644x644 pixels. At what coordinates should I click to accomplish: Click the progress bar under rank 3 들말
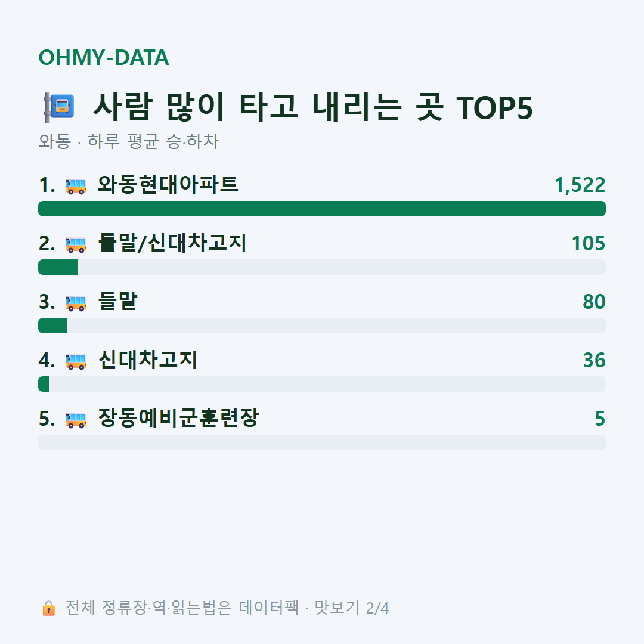point(322,326)
